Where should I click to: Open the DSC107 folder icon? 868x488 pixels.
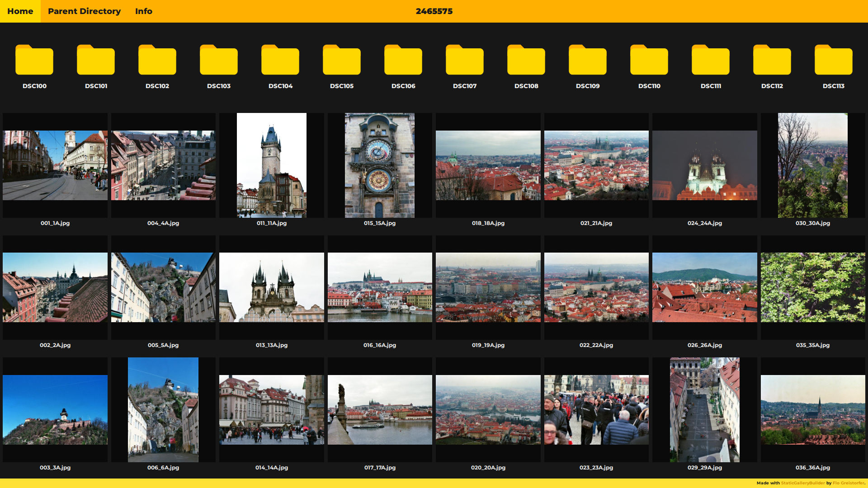(465, 60)
